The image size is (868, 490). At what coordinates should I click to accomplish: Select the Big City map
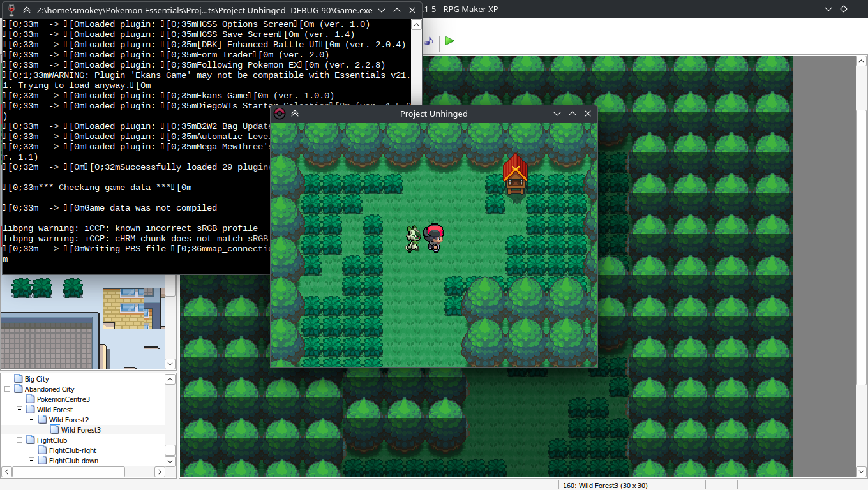click(x=36, y=379)
